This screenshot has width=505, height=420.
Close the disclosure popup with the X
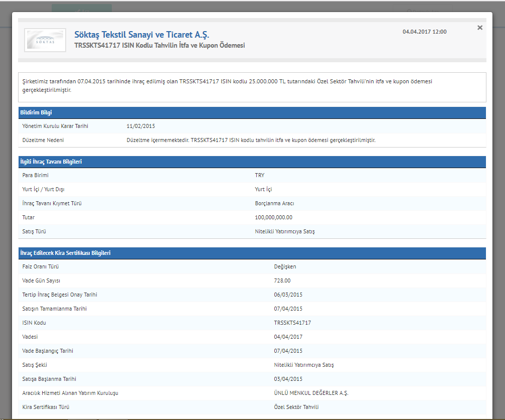pyautogui.click(x=479, y=28)
